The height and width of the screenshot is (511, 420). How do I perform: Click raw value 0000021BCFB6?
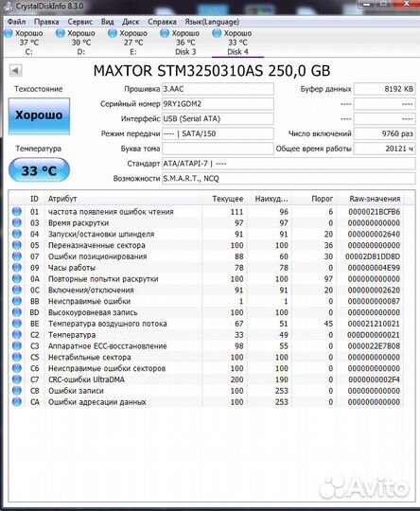coord(374,212)
